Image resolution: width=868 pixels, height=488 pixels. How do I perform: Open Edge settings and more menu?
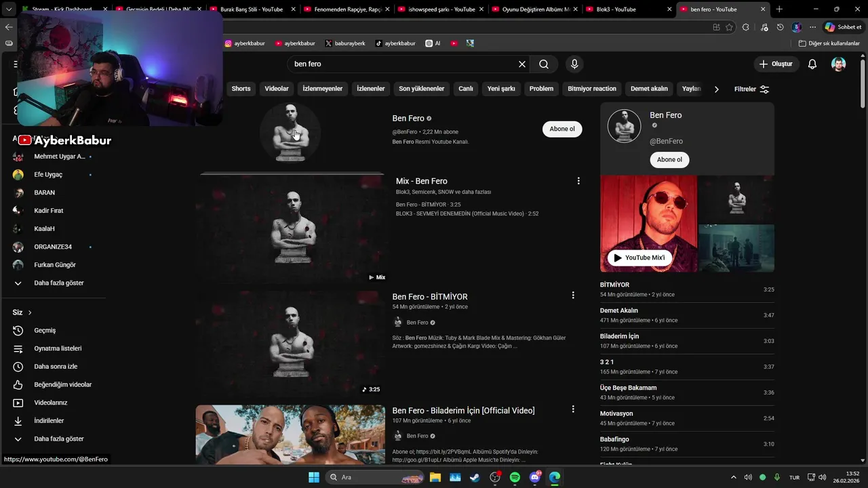pos(812,27)
